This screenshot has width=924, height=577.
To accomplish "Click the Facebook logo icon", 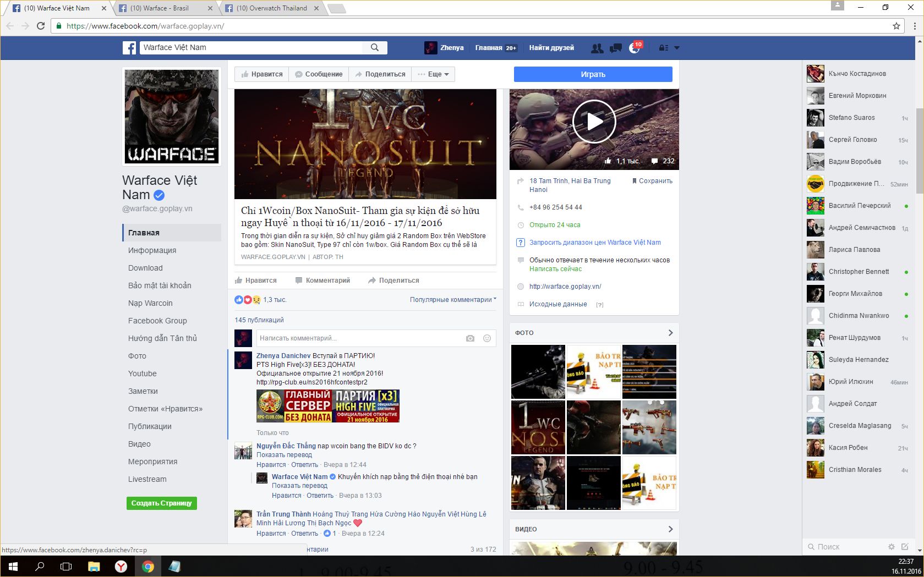I will coord(129,48).
